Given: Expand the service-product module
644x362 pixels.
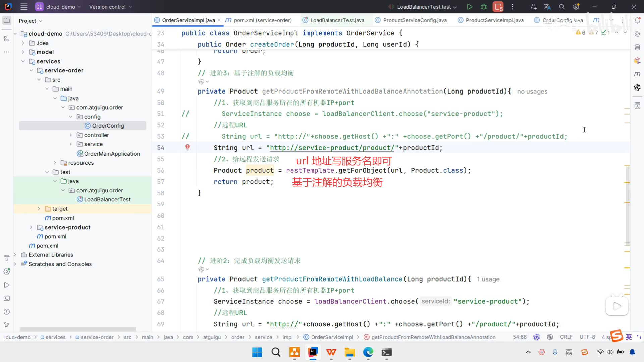Looking at the screenshot, I should tap(31, 227).
